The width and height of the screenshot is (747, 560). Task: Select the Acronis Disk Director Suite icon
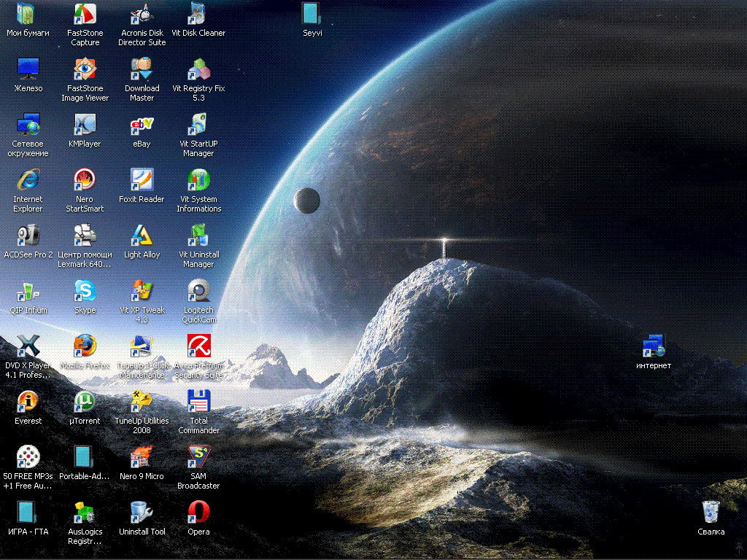click(x=142, y=13)
